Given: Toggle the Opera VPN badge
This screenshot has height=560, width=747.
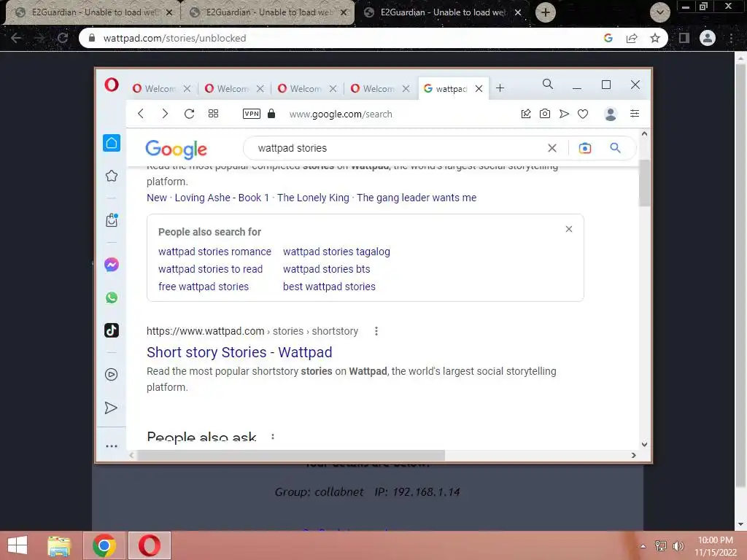Looking at the screenshot, I should (x=252, y=114).
